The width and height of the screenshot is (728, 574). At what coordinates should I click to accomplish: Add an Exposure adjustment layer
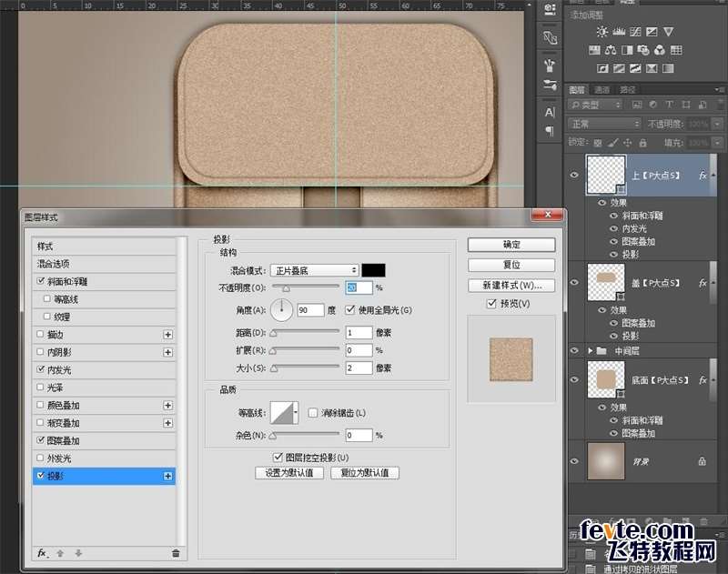652,32
